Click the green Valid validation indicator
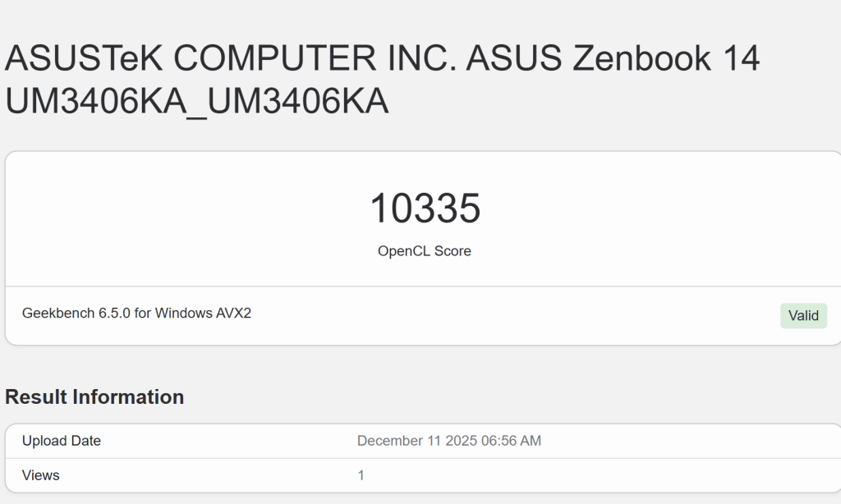Screen dimensions: 841x504 point(803,315)
